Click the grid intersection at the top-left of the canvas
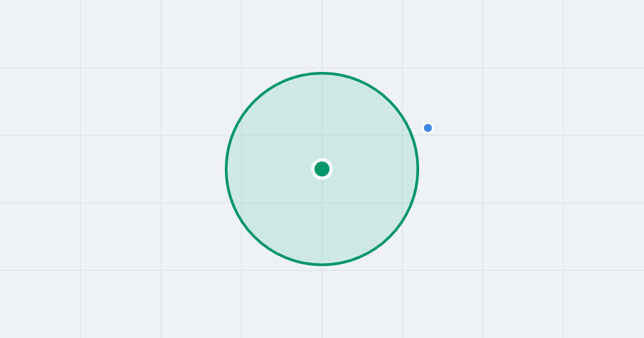 80,68
